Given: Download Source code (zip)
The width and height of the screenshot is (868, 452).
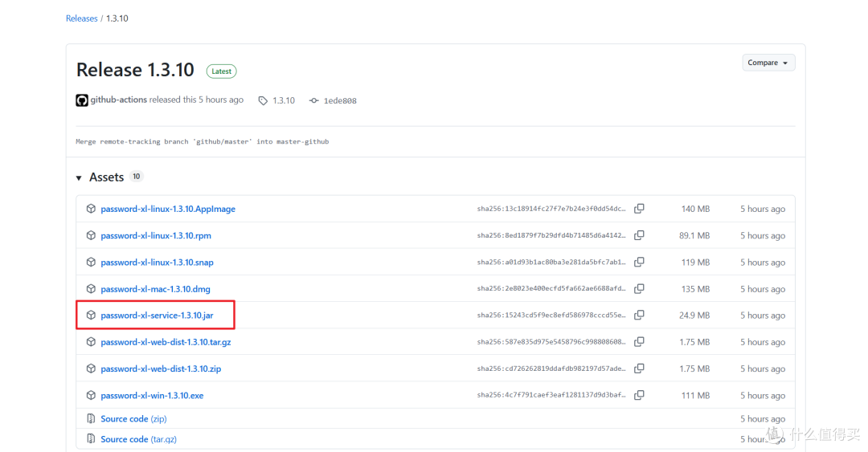Looking at the screenshot, I should click(x=133, y=419).
